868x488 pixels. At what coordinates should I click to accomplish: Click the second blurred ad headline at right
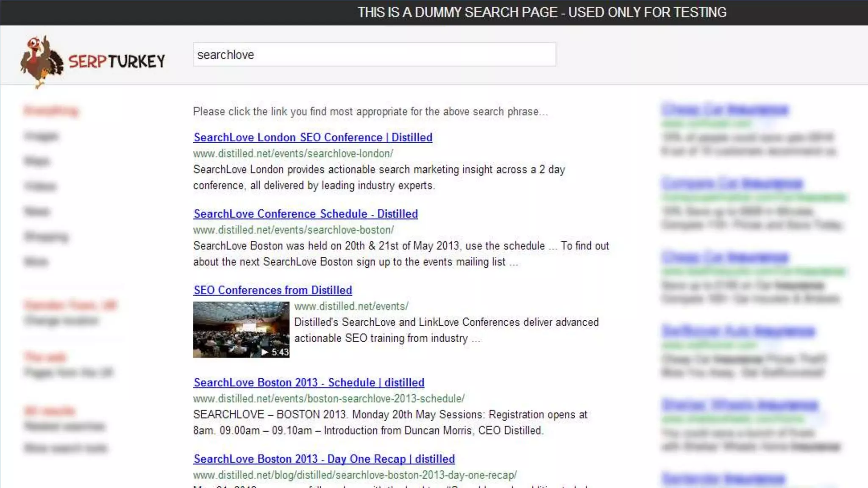732,183
